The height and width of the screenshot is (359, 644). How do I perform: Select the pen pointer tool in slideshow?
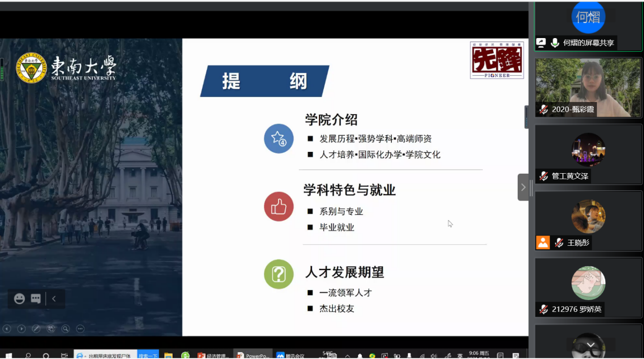(36, 329)
